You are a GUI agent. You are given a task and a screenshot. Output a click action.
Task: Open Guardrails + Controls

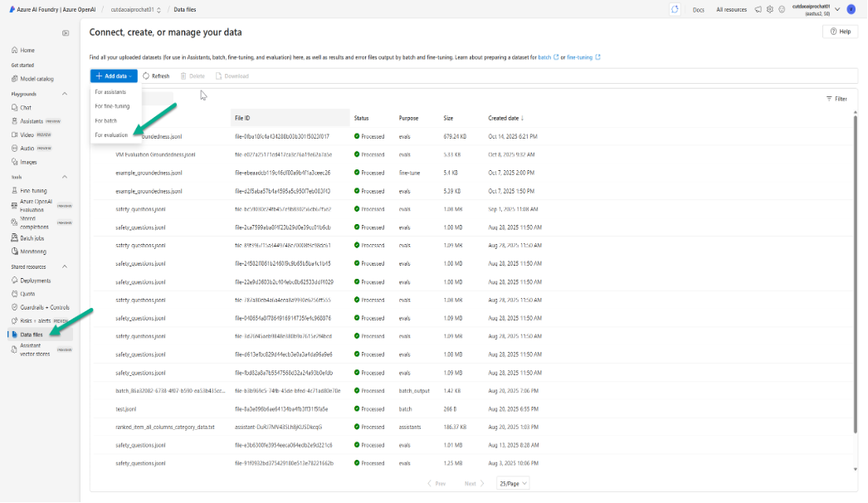46,309
